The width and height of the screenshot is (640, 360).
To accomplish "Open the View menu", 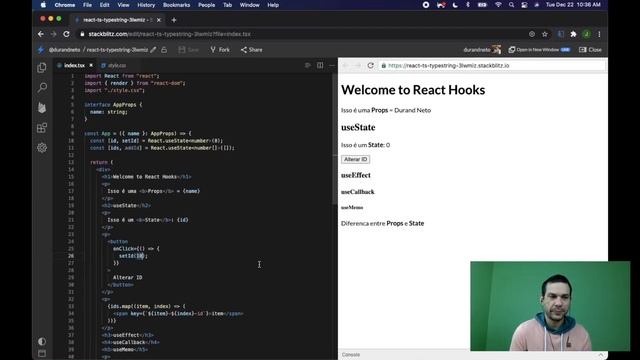I will pos(123,5).
